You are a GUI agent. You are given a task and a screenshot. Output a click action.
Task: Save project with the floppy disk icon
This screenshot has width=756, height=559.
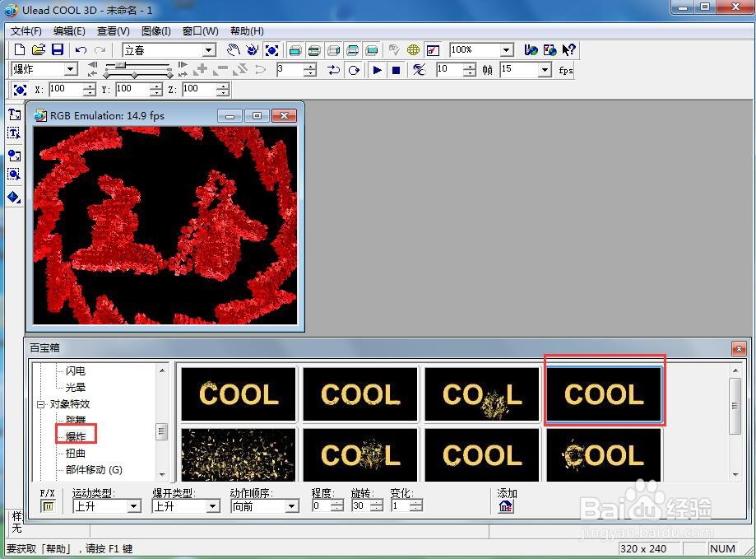click(x=58, y=49)
